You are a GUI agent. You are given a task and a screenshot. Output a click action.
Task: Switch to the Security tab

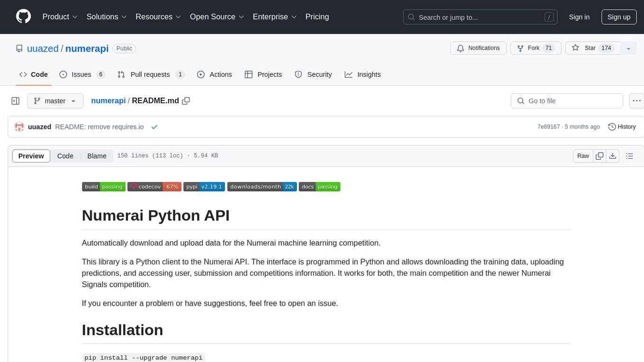313,74
